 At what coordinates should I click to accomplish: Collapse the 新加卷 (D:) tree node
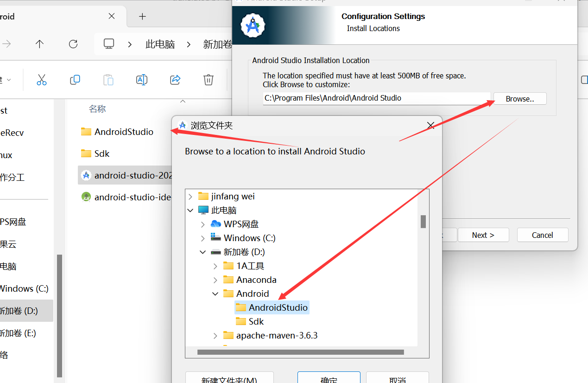203,252
